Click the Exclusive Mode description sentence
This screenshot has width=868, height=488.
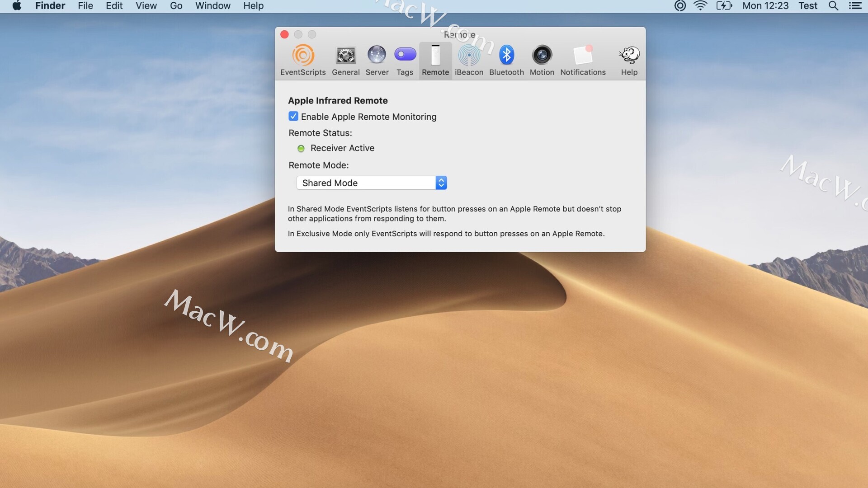point(446,234)
